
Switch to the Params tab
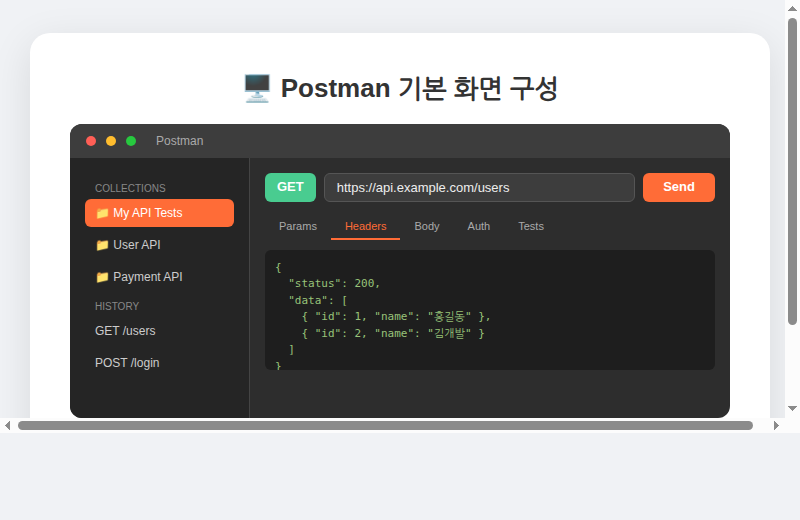pos(298,226)
